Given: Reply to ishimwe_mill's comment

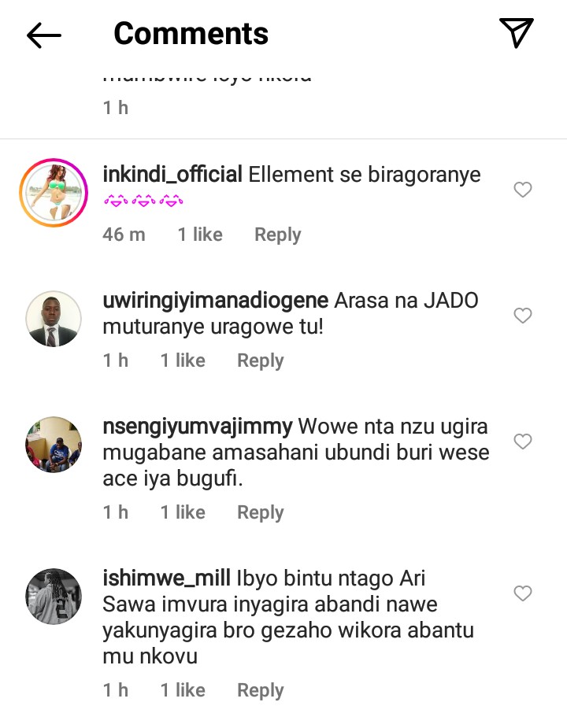Looking at the screenshot, I should click(x=260, y=690).
